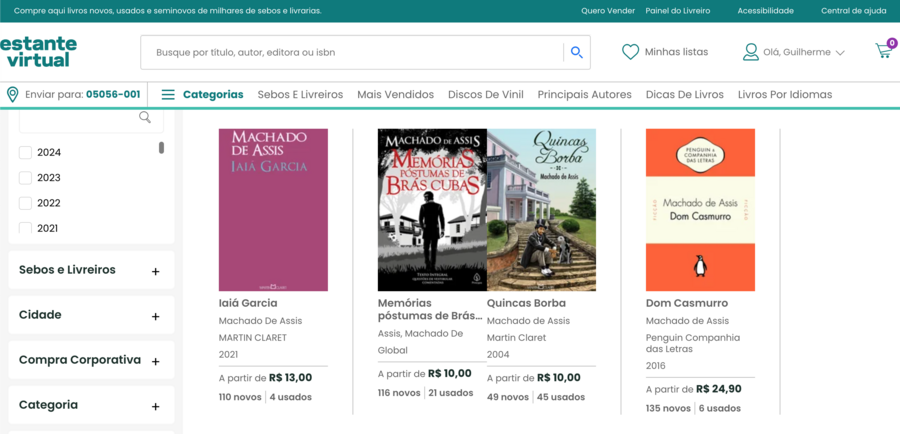Viewport: 900px width, 434px height.
Task: Click the year filter search magnifier icon
Action: (145, 117)
